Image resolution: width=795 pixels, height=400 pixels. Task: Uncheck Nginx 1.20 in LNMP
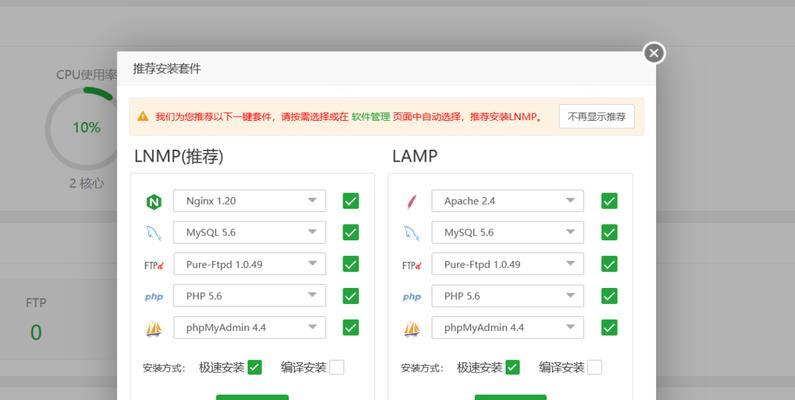pos(350,201)
